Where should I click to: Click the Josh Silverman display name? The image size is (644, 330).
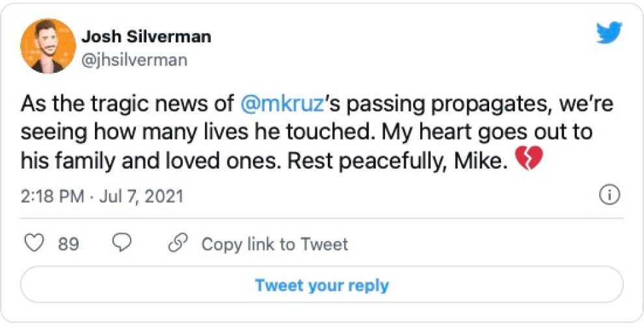(x=146, y=36)
